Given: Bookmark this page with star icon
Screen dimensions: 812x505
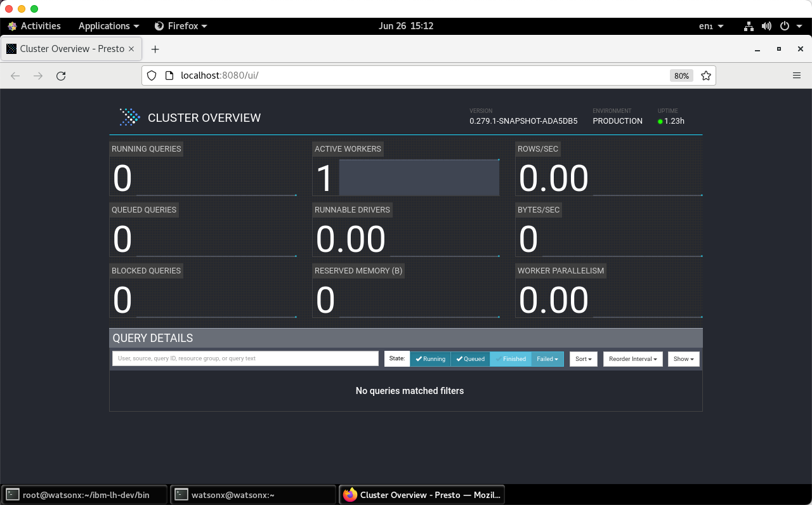Looking at the screenshot, I should pyautogui.click(x=706, y=75).
